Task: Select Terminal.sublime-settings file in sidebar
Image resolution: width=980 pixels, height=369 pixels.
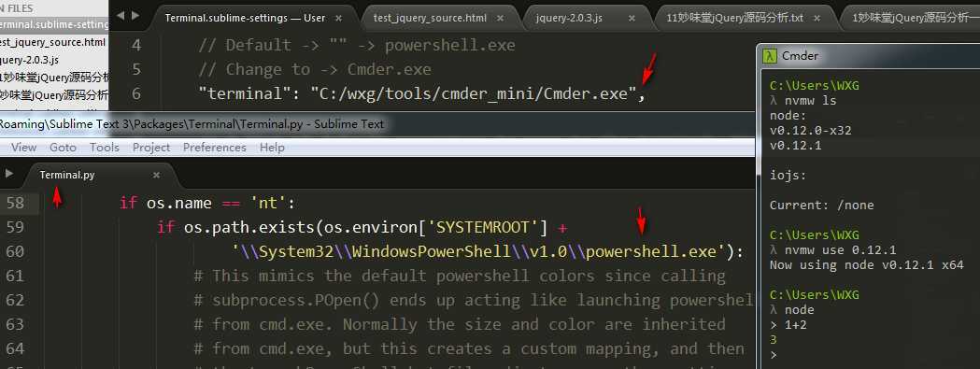Action: (54, 25)
